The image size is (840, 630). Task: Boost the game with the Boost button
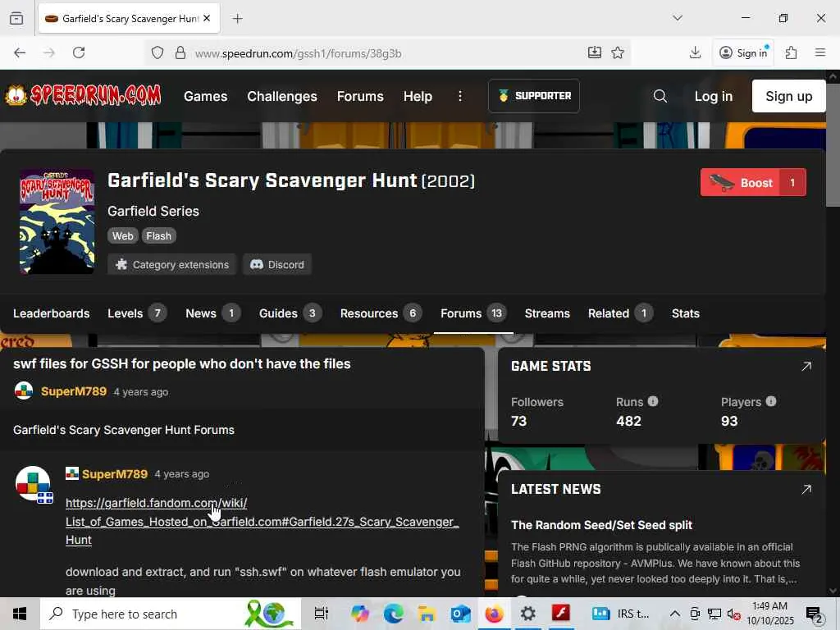[753, 183]
